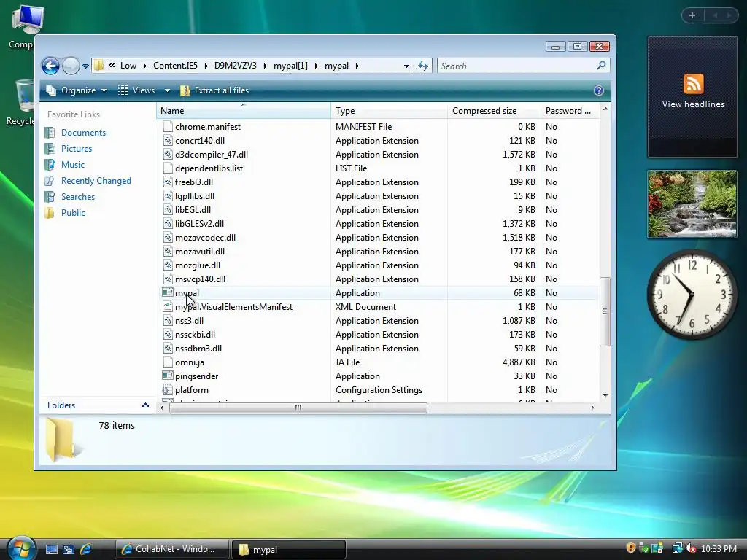
Task: Sort by the Name column header
Action: coord(244,111)
